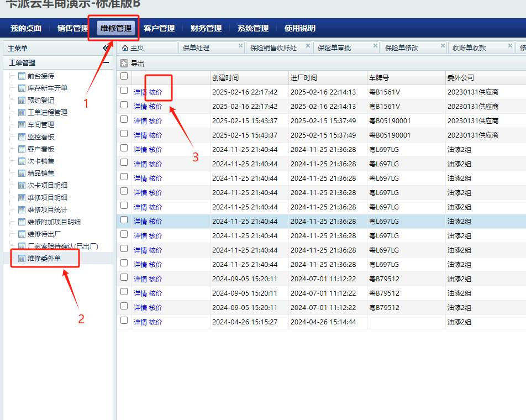Close the 保险单审批 tab
The width and height of the screenshot is (526, 420).
(375, 46)
